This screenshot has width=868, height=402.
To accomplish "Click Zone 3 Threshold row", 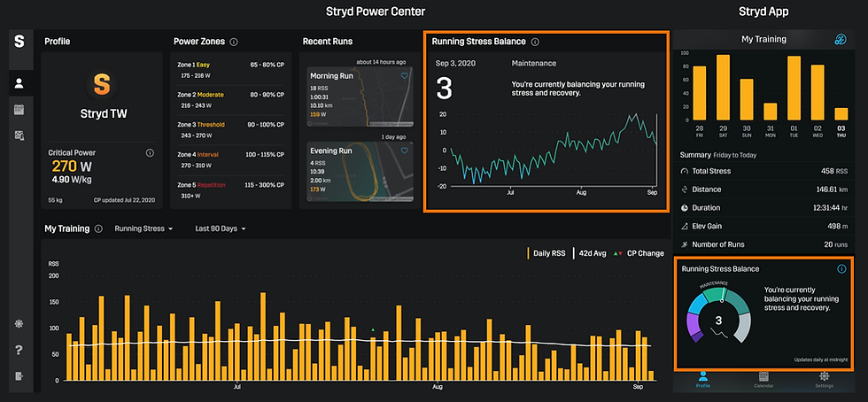I will pyautogui.click(x=230, y=129).
